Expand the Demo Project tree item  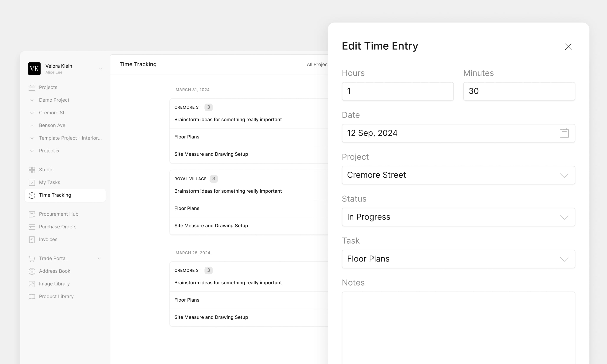32,100
